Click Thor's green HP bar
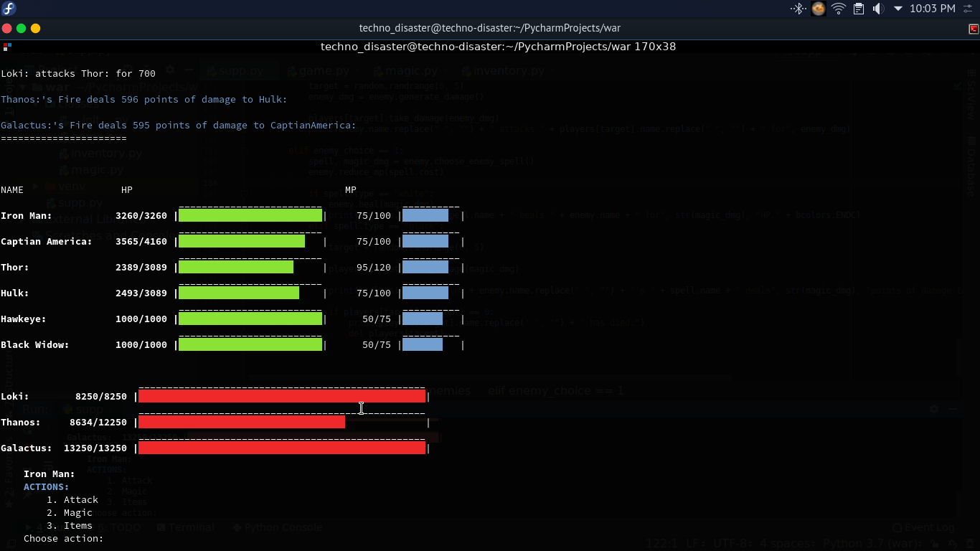Viewport: 980px width, 551px height. tap(236, 267)
